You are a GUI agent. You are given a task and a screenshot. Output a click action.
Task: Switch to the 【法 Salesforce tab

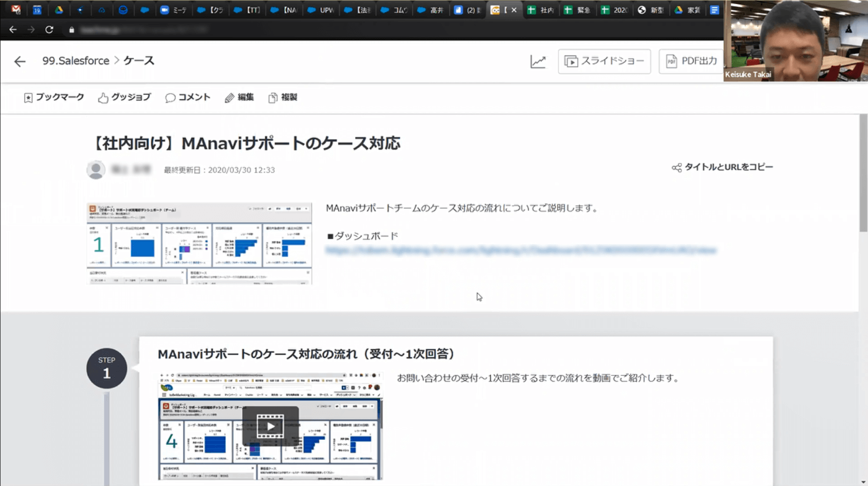[x=357, y=10]
